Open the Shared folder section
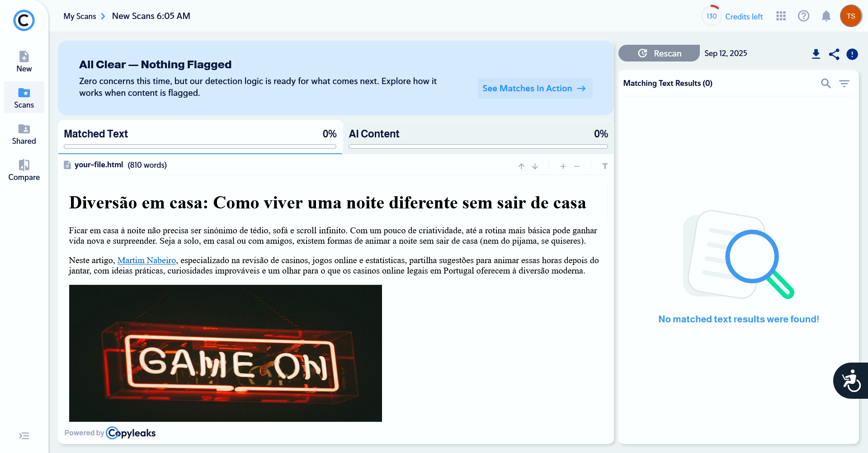The width and height of the screenshot is (868, 453). 24,134
